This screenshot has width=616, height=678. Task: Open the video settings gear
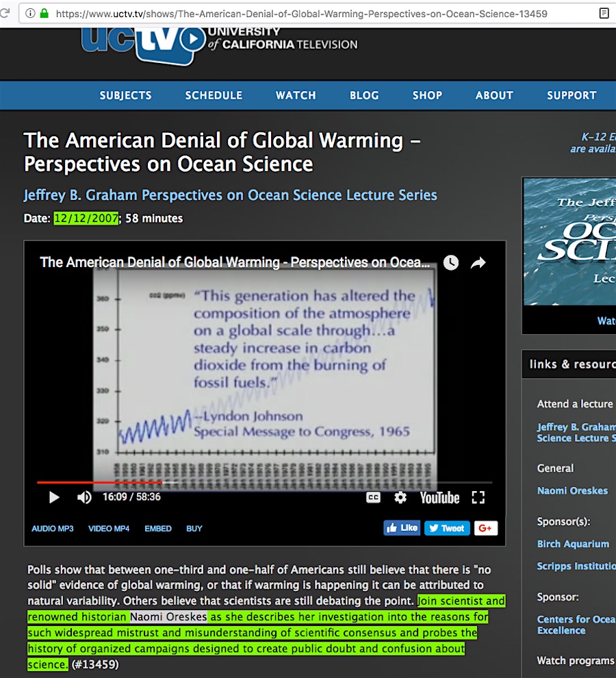pos(400,498)
